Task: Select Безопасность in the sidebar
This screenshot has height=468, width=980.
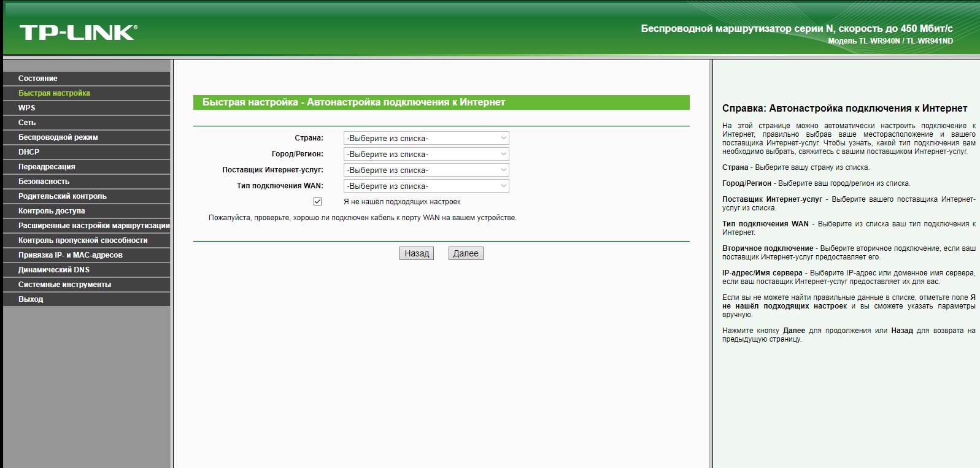Action: 44,182
